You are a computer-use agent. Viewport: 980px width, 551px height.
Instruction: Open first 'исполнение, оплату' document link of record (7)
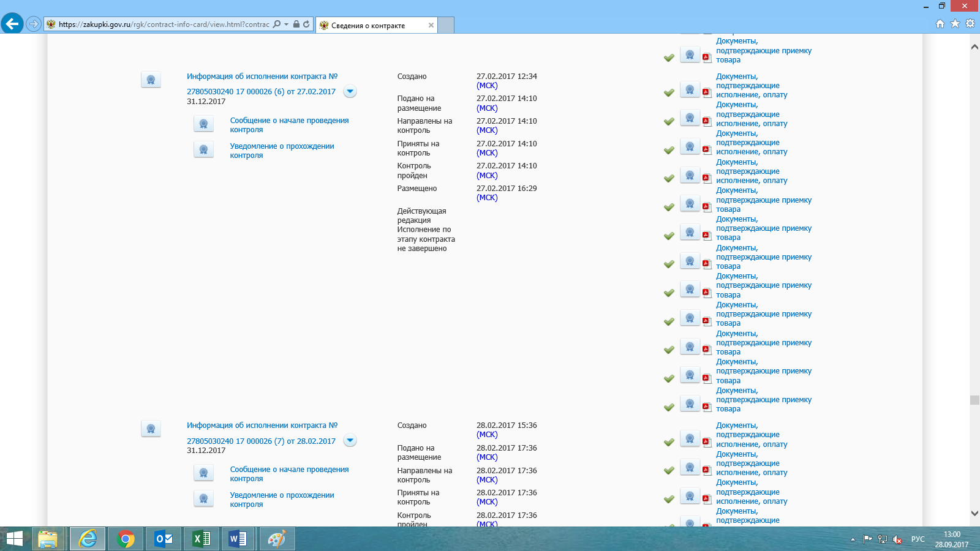[x=752, y=435]
